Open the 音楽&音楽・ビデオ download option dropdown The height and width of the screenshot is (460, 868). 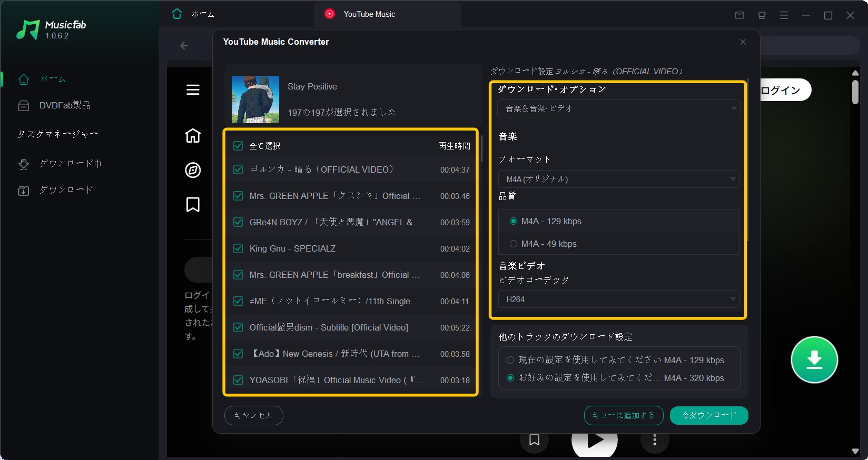619,108
